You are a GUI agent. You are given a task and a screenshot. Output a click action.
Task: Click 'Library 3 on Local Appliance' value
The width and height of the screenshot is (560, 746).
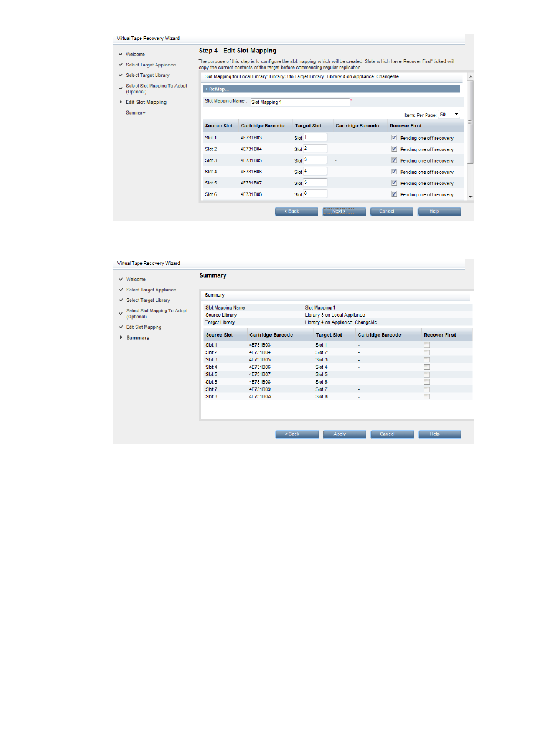pyautogui.click(x=335, y=315)
